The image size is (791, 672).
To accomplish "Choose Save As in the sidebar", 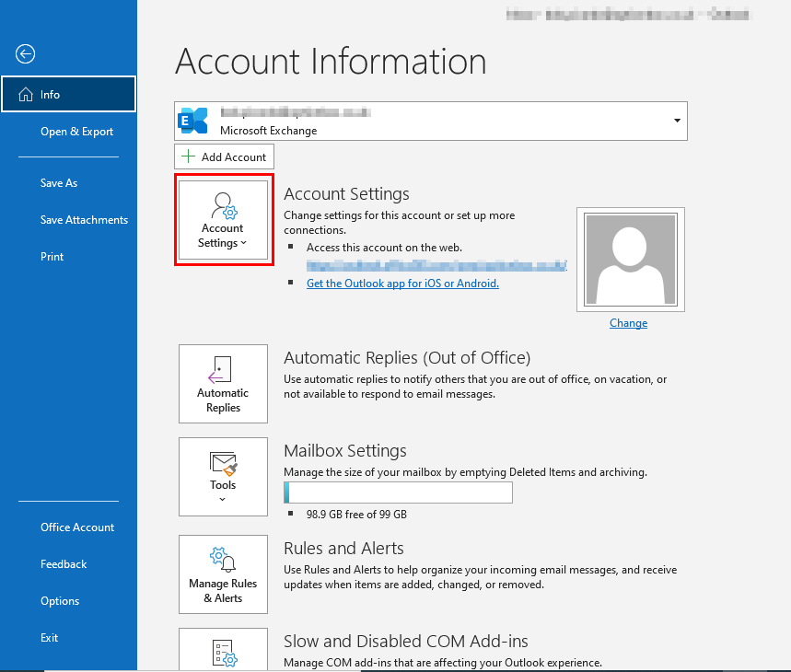I will pos(59,183).
